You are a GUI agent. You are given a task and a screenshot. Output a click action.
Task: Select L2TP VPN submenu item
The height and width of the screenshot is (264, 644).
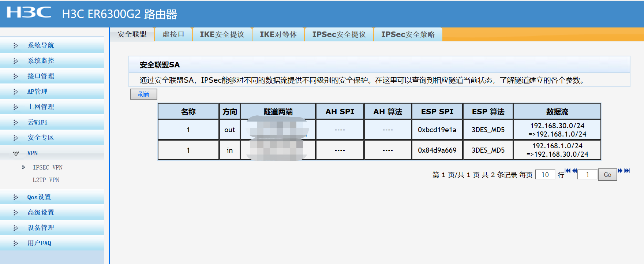(46, 180)
